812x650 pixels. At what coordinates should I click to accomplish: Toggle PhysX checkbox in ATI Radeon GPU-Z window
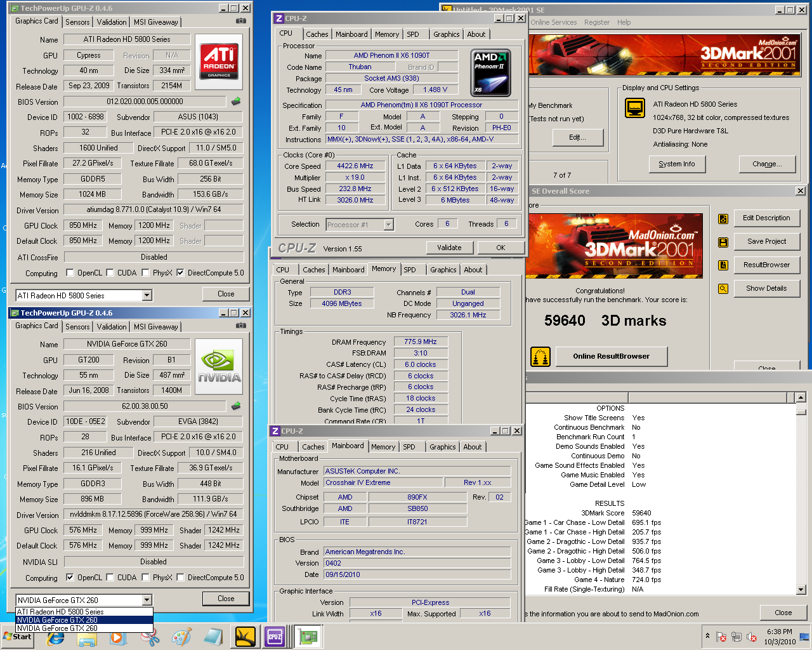[x=146, y=273]
